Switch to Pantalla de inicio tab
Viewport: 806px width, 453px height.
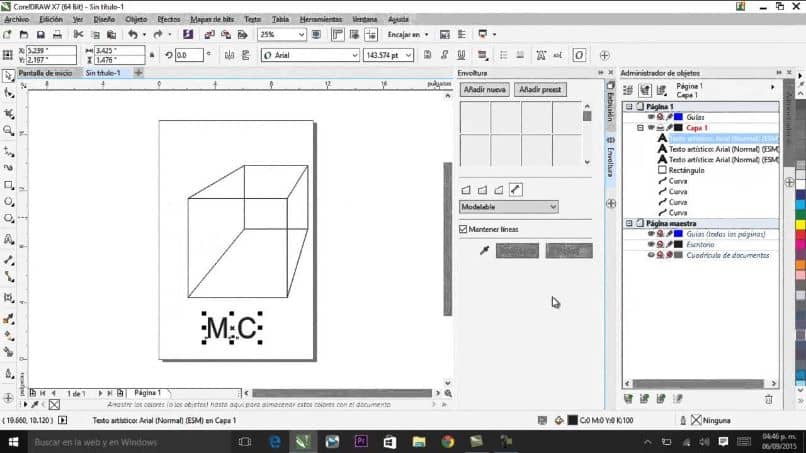click(x=45, y=73)
